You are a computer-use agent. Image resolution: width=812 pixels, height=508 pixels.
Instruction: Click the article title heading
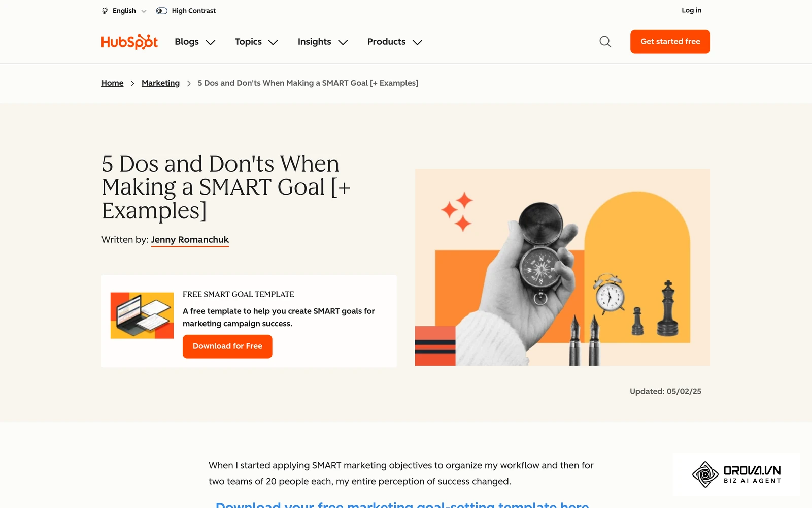[x=226, y=187]
